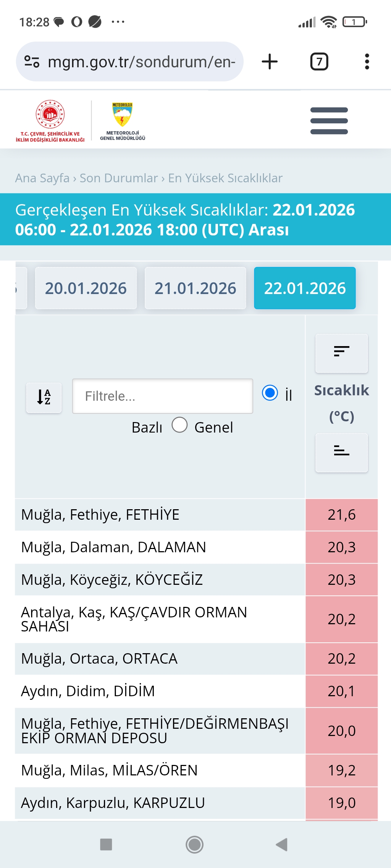Focus the Filtrele search field

click(x=163, y=396)
